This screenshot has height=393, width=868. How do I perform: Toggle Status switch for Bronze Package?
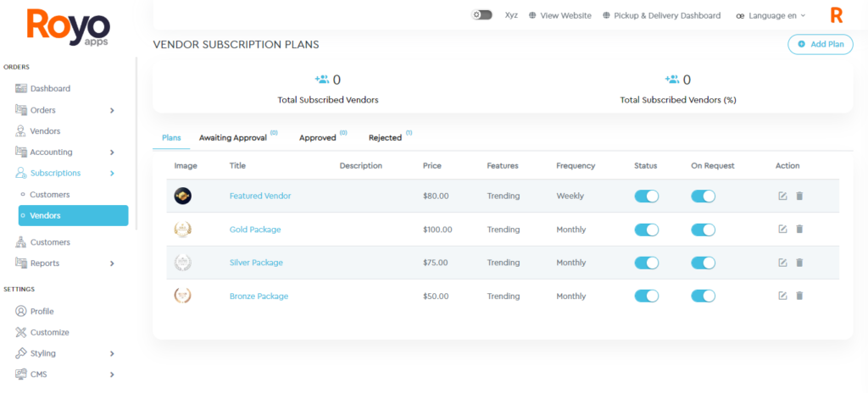pos(647,296)
